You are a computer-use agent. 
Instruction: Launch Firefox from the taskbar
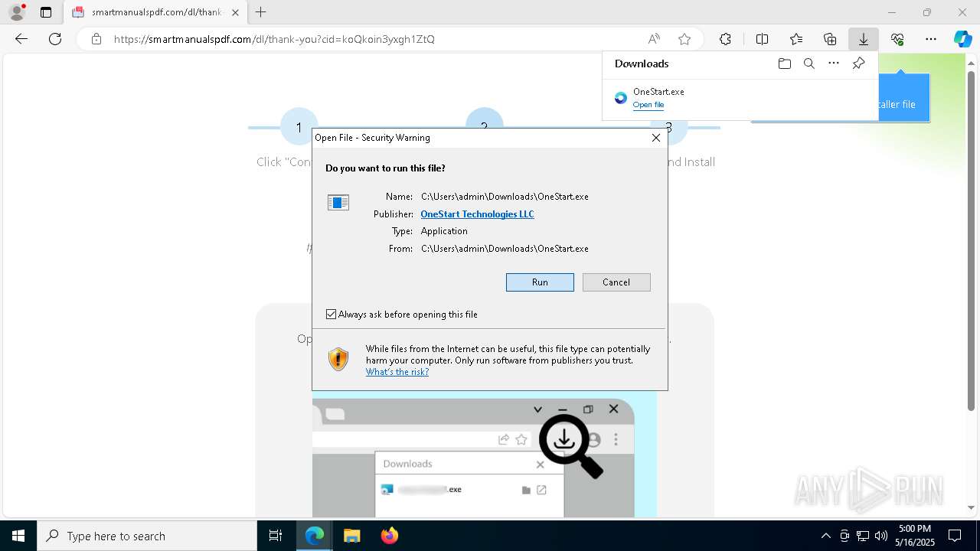[390, 536]
